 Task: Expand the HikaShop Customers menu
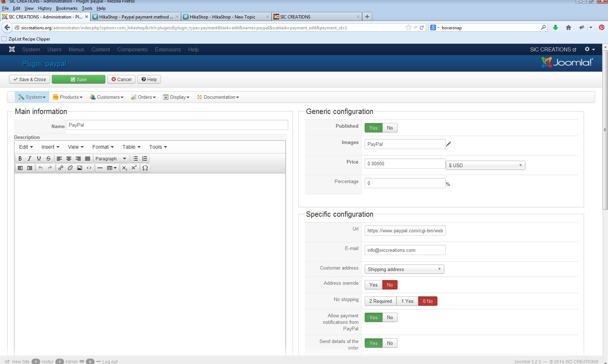pyautogui.click(x=106, y=97)
